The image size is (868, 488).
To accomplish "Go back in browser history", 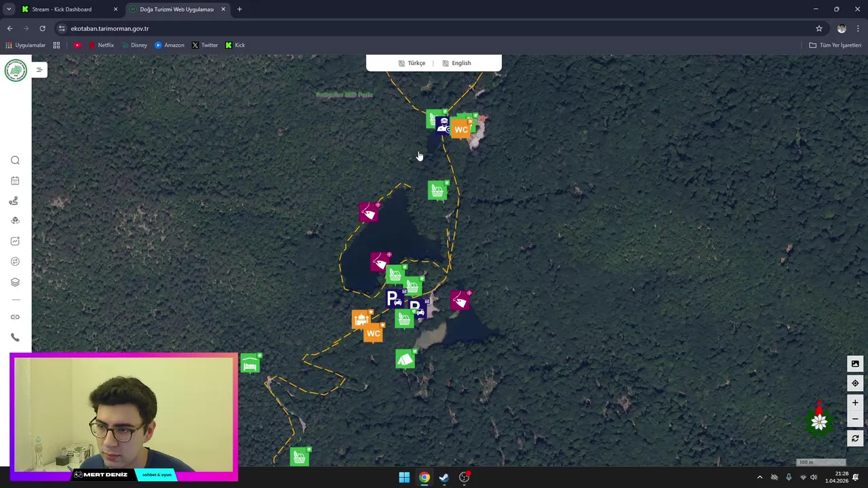I will click(x=9, y=28).
